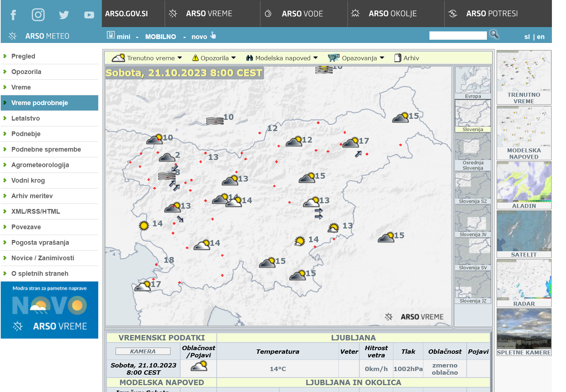
Task: Open Arhiv meritev in the sidebar
Action: pyautogui.click(x=49, y=196)
